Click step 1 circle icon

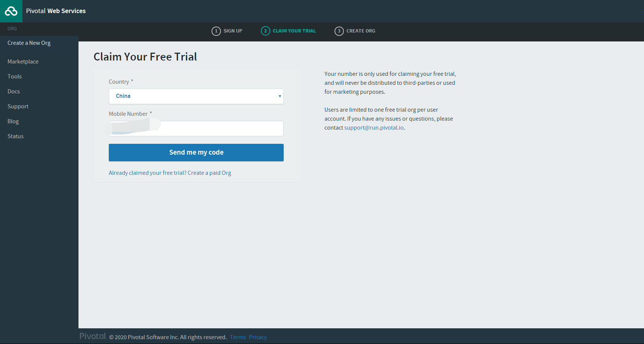click(x=216, y=31)
